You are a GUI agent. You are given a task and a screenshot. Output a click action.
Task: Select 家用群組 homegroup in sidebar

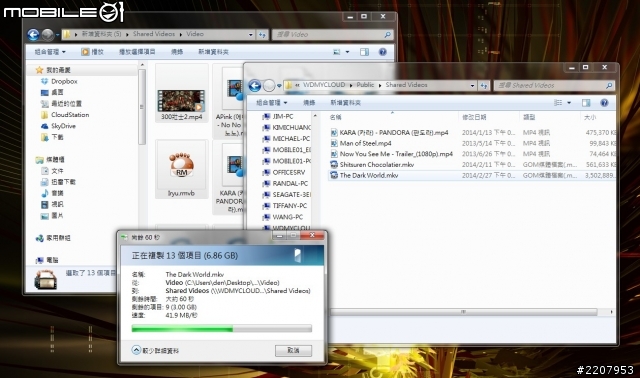[58, 238]
